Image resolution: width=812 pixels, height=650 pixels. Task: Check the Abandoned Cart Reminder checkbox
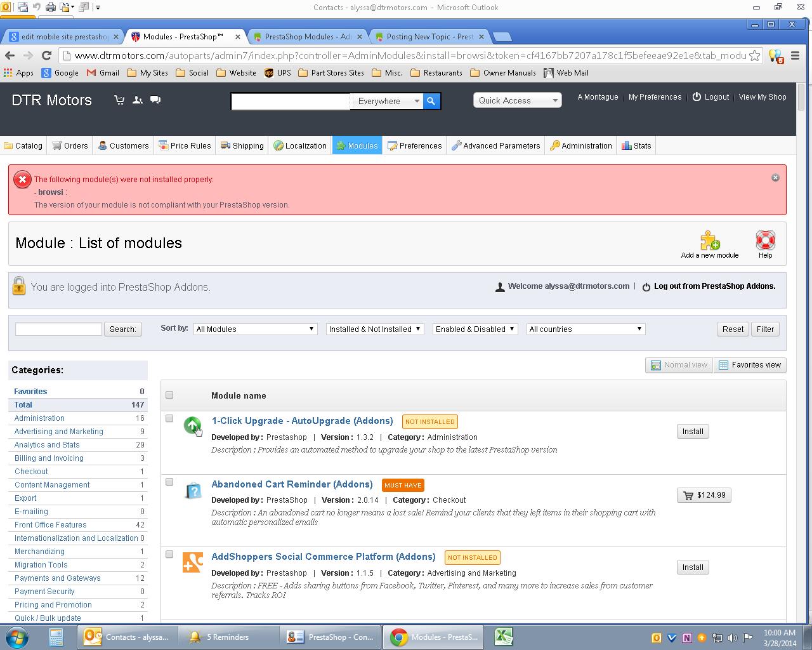(169, 482)
